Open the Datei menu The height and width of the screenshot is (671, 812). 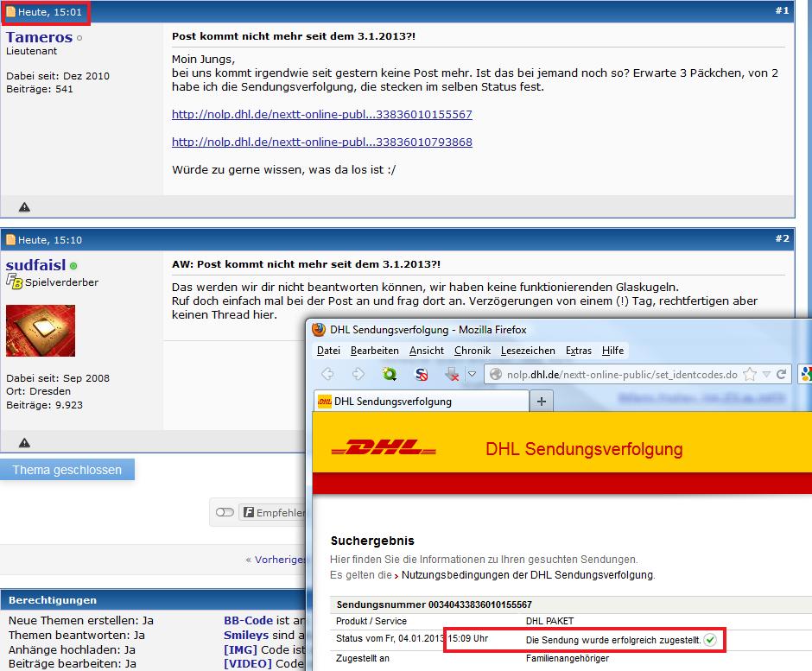pos(328,351)
